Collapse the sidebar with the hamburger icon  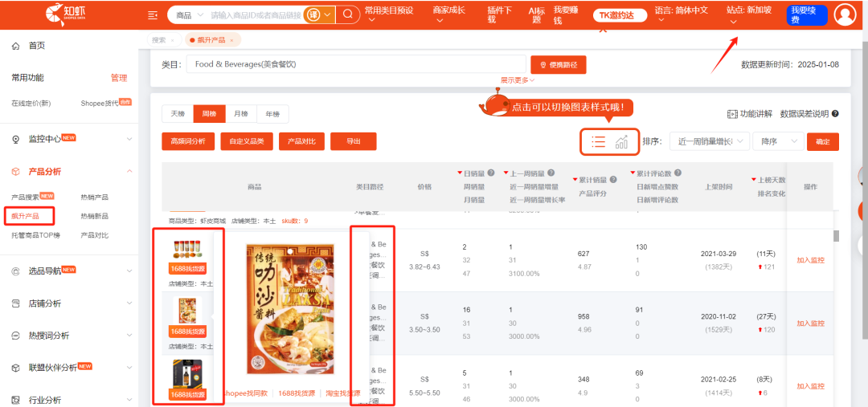pos(153,15)
